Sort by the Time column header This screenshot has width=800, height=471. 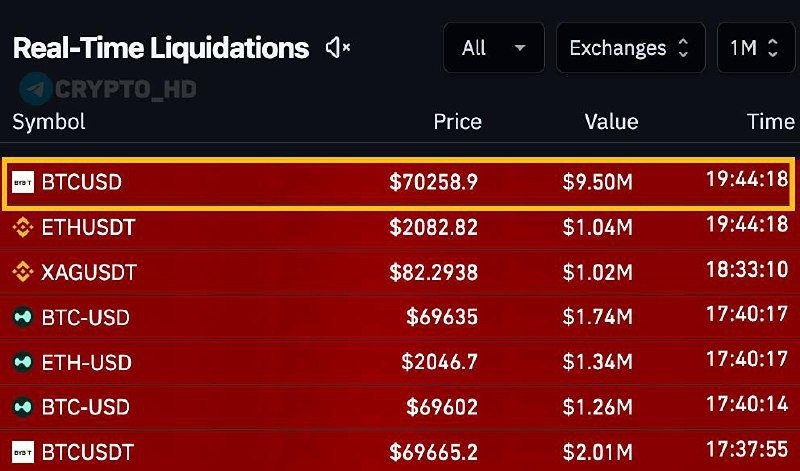point(770,122)
